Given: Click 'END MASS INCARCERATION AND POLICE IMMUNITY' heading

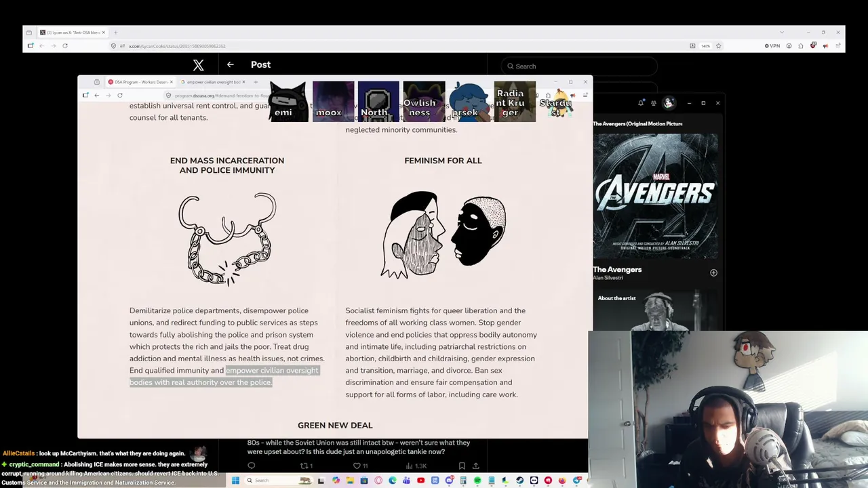Looking at the screenshot, I should click(227, 165).
